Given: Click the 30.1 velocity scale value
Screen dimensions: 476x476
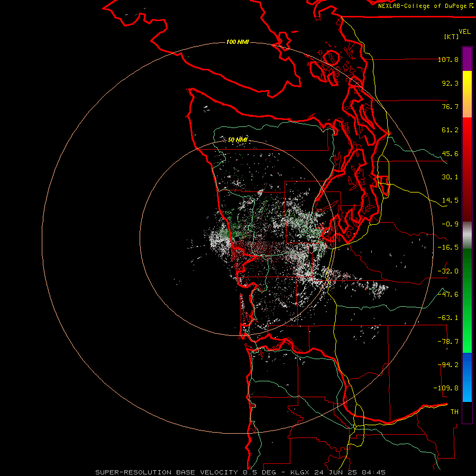Looking at the screenshot, I should [450, 177].
